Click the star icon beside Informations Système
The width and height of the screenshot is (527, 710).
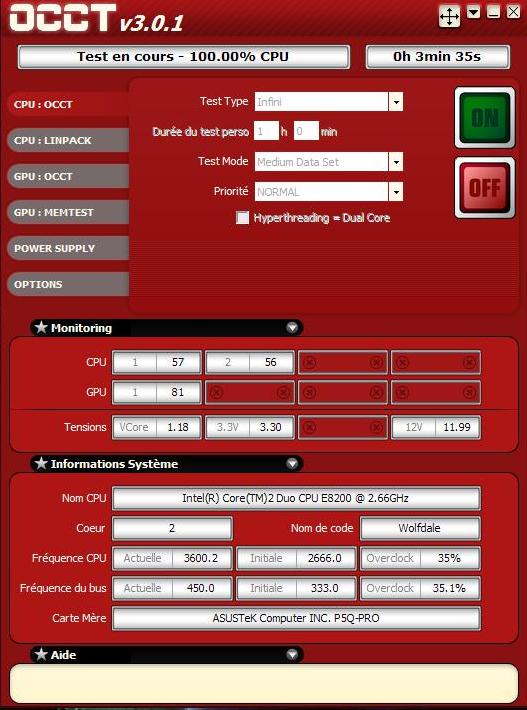point(41,463)
